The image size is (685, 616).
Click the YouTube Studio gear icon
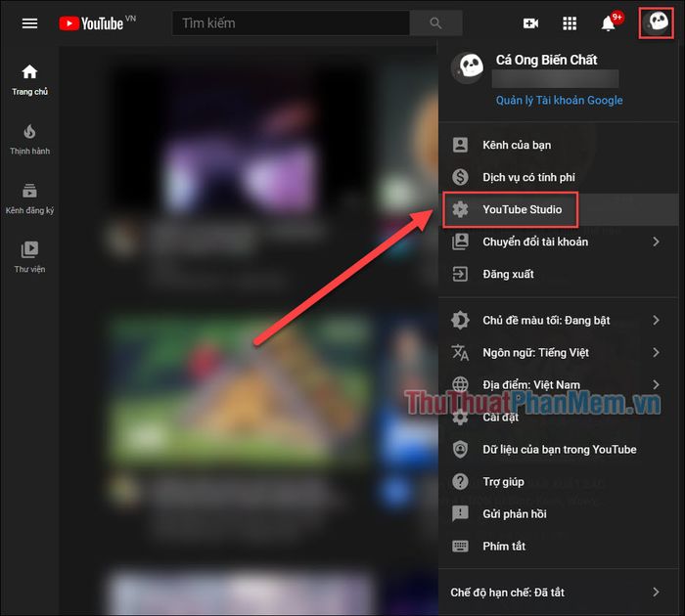click(x=460, y=209)
